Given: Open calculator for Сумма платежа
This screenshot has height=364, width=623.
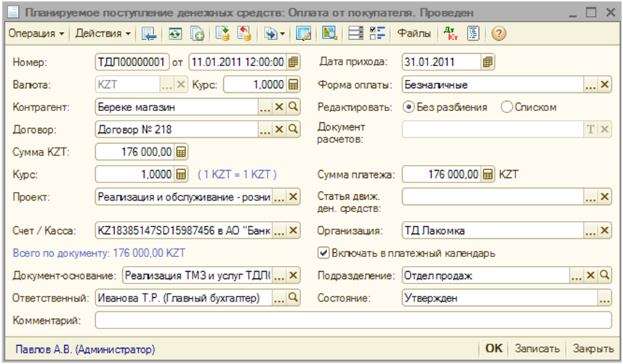Looking at the screenshot, I should [x=489, y=174].
